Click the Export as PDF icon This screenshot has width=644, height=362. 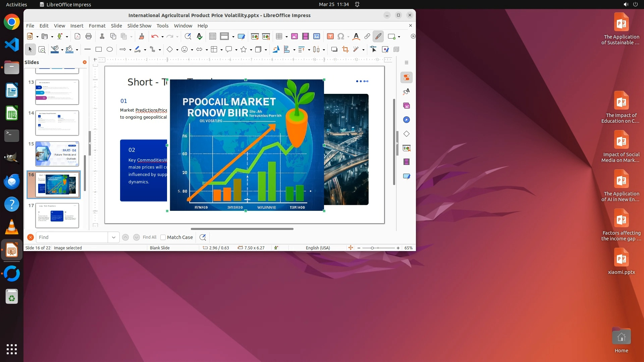pyautogui.click(x=77, y=36)
